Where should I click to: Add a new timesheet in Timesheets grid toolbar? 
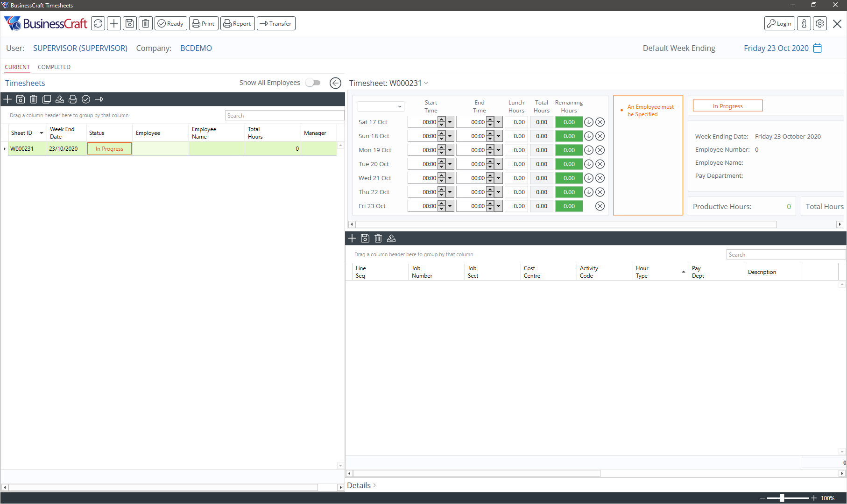(x=7, y=99)
